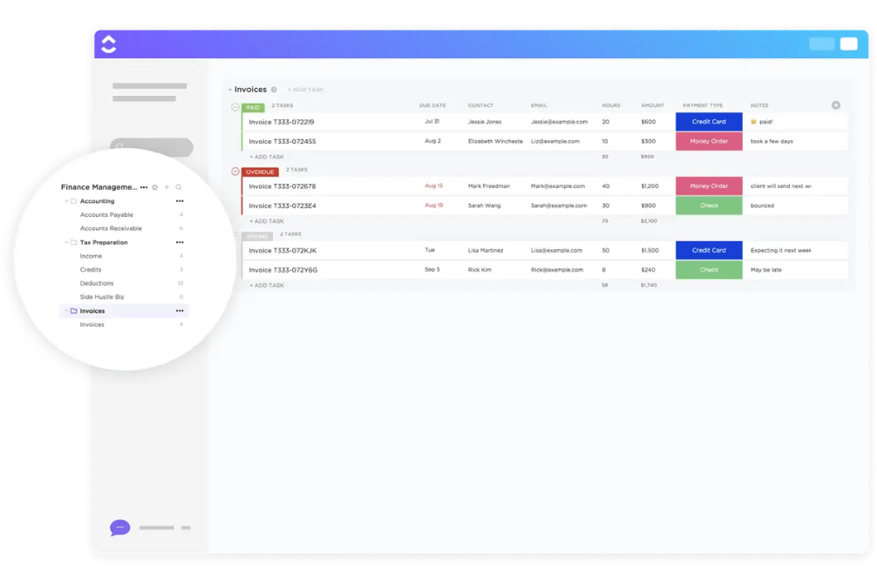The height and width of the screenshot is (588, 877).
Task: Open the Tax Preparation folder options menu
Action: [x=180, y=242]
